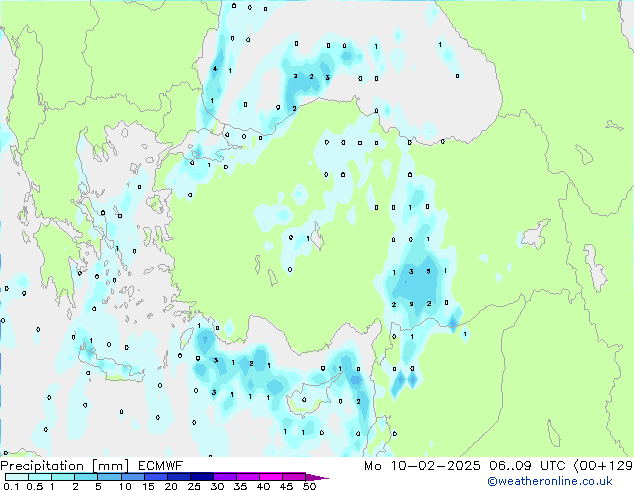Click the 35–40 mm legend color box
Screen dimensions: 634x490
248,477
